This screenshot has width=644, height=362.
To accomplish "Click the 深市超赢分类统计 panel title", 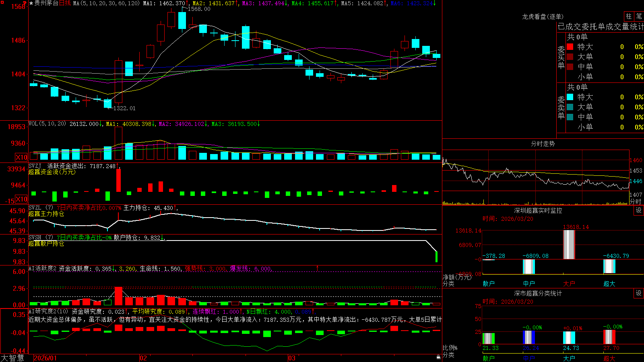I will pos(538,293).
